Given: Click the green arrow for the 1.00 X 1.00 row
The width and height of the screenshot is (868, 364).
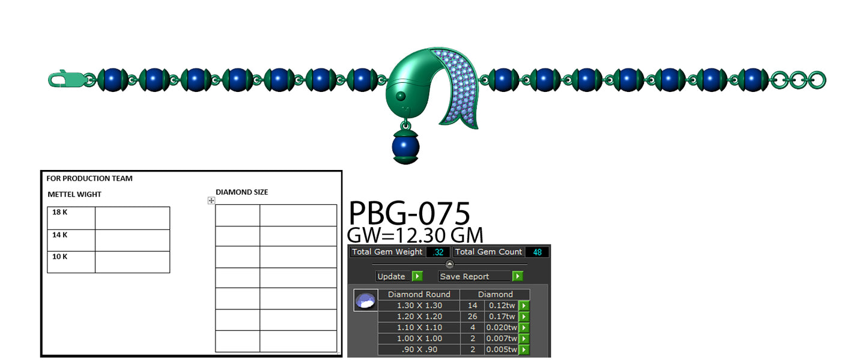Looking at the screenshot, I should point(523,338).
